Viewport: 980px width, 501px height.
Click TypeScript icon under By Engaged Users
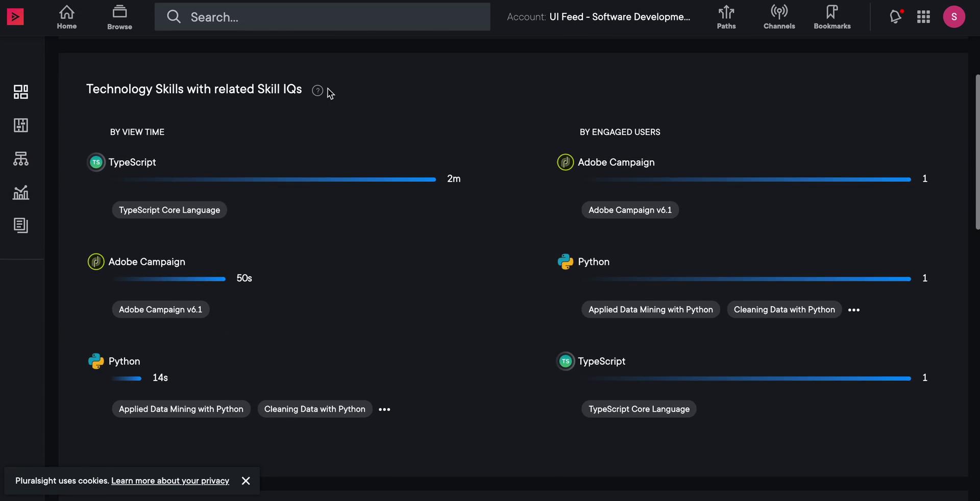point(566,361)
